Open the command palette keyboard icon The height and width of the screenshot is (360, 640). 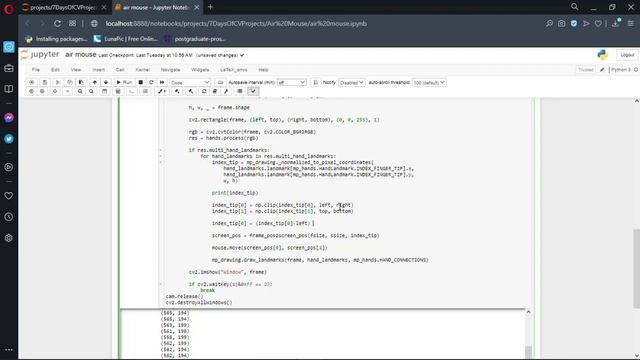tap(220, 82)
